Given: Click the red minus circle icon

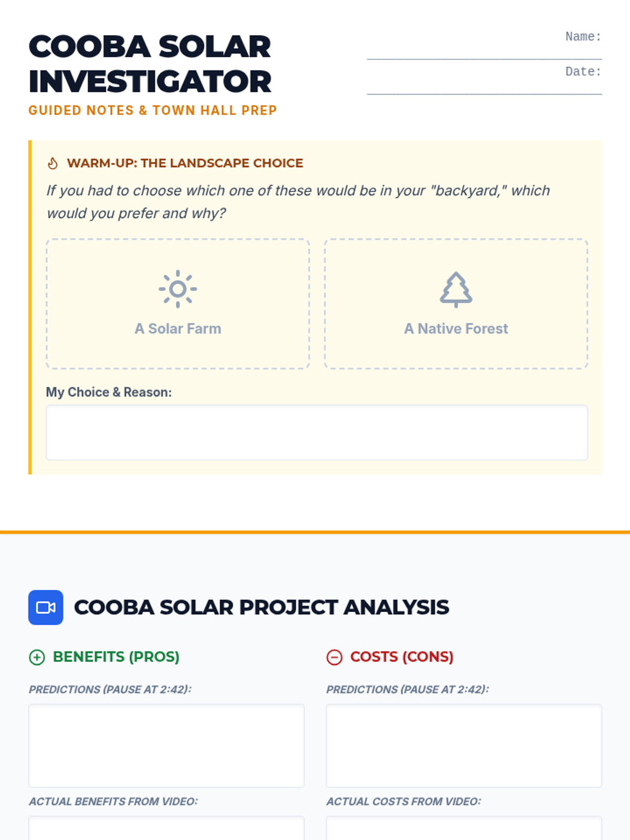Looking at the screenshot, I should (x=334, y=657).
